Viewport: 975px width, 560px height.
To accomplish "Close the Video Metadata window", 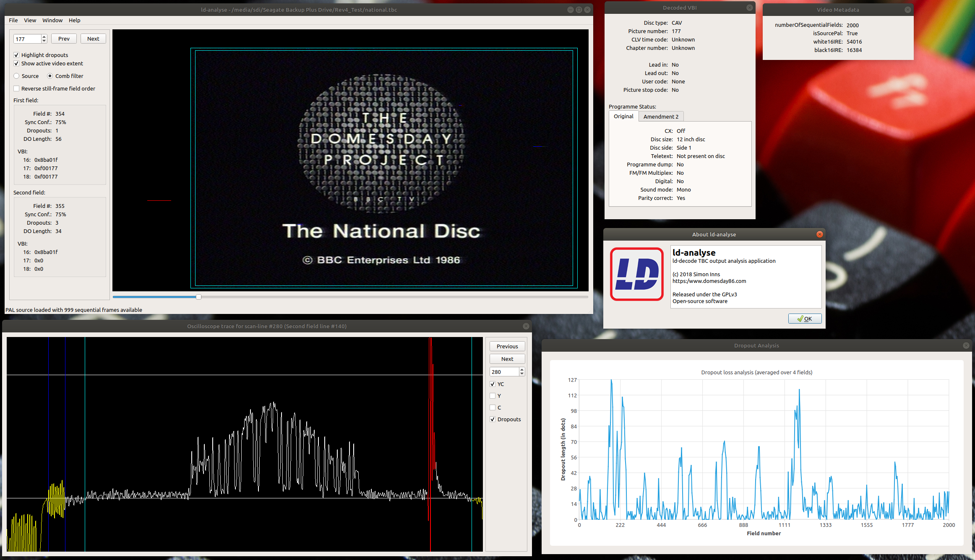I will coord(907,10).
